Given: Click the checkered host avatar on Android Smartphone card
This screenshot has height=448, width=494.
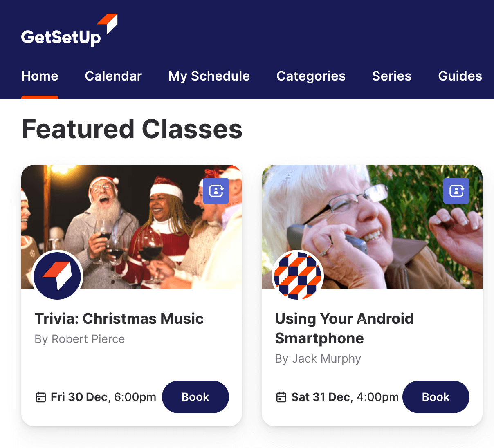Looking at the screenshot, I should (298, 276).
